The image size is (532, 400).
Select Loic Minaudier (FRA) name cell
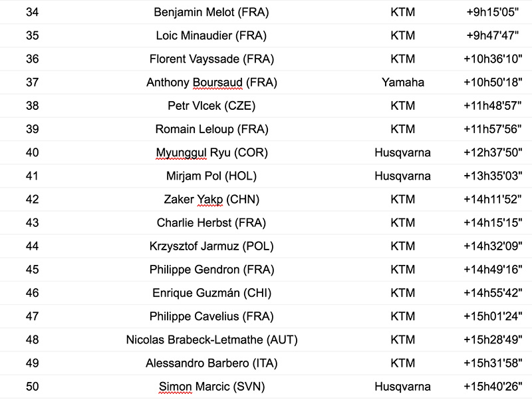(x=211, y=36)
